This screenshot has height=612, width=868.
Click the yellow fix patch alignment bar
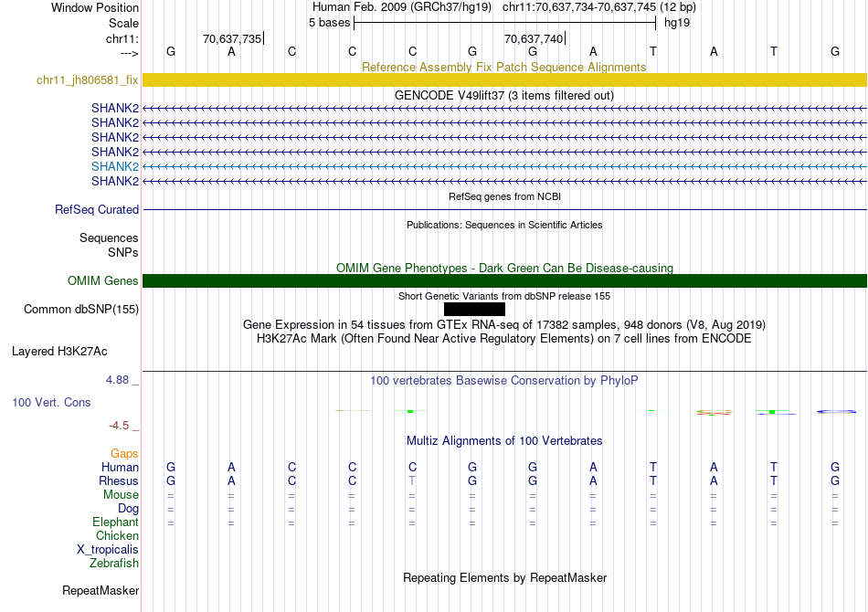[x=504, y=79]
